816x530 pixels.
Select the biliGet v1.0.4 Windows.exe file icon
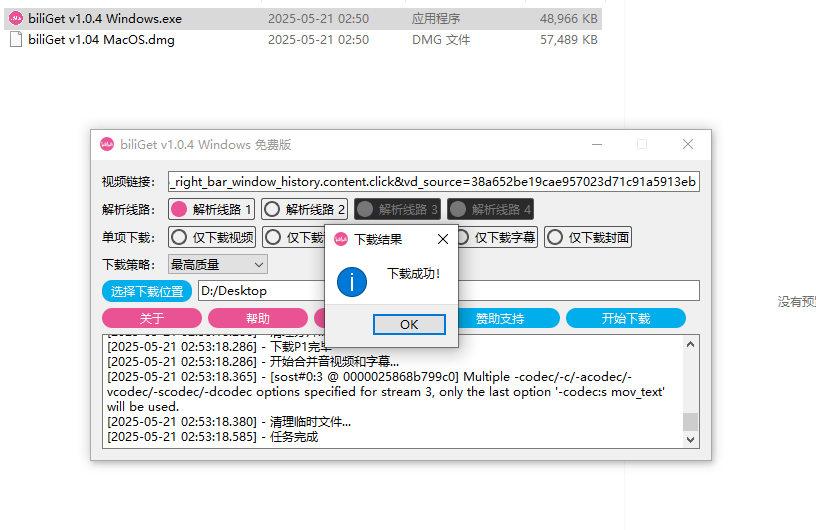(x=16, y=19)
